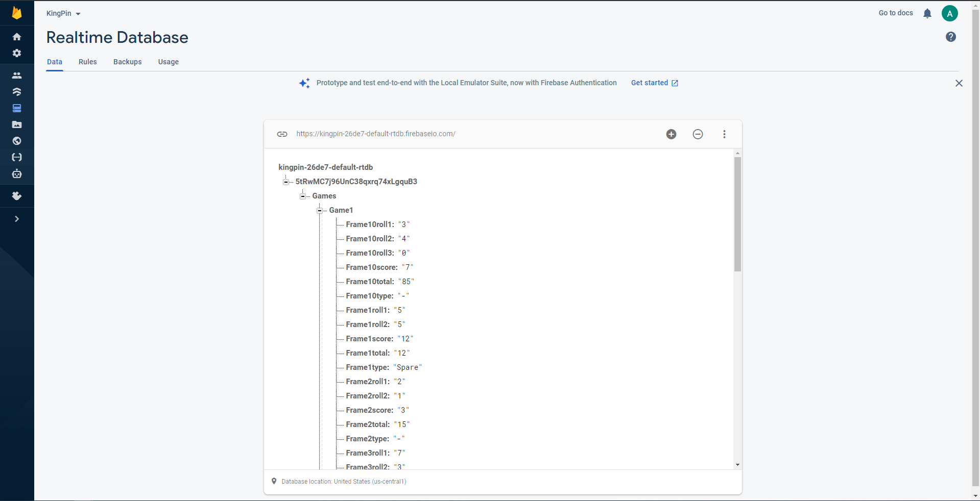Select the Games tree label
The height and width of the screenshot is (501, 980).
tap(324, 196)
